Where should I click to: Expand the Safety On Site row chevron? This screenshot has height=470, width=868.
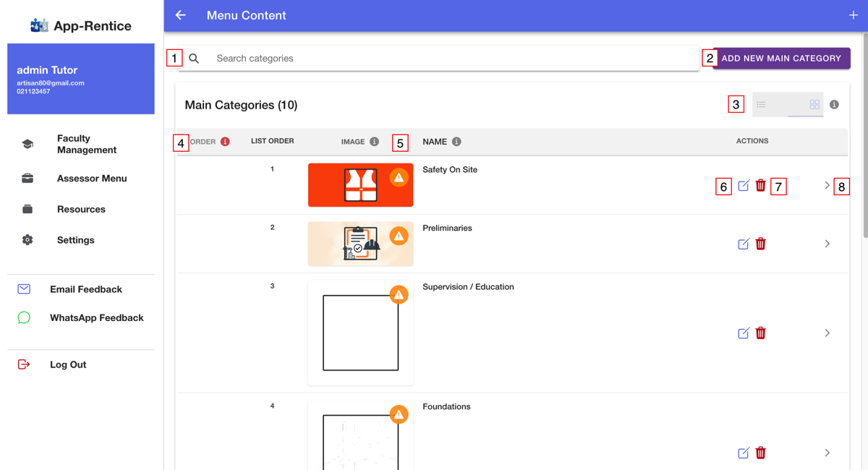pyautogui.click(x=827, y=186)
